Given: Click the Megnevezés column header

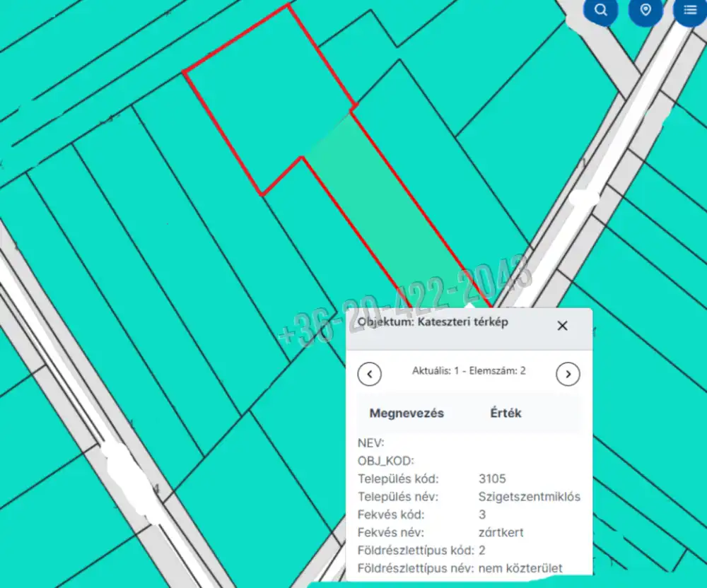Looking at the screenshot, I should pyautogui.click(x=407, y=413).
